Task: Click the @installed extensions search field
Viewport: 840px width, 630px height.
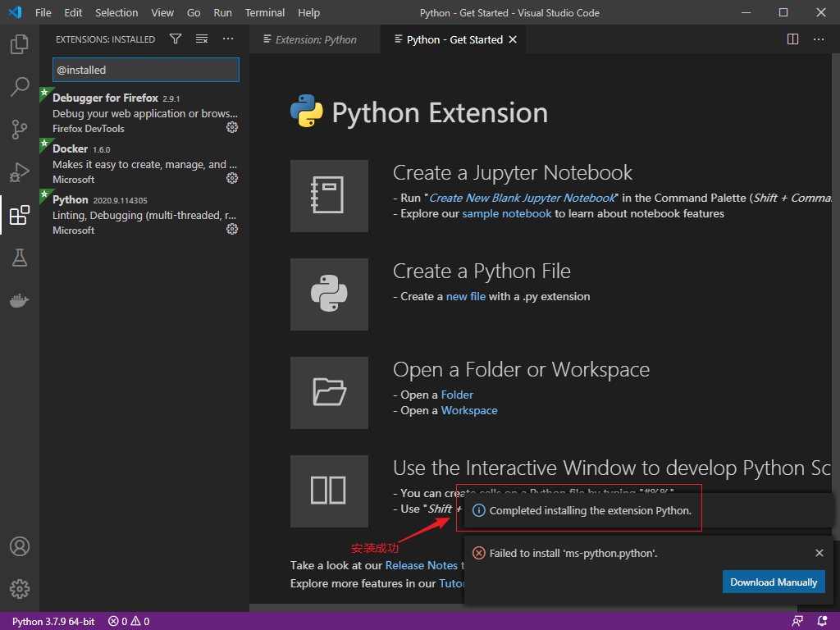Action: tap(145, 70)
